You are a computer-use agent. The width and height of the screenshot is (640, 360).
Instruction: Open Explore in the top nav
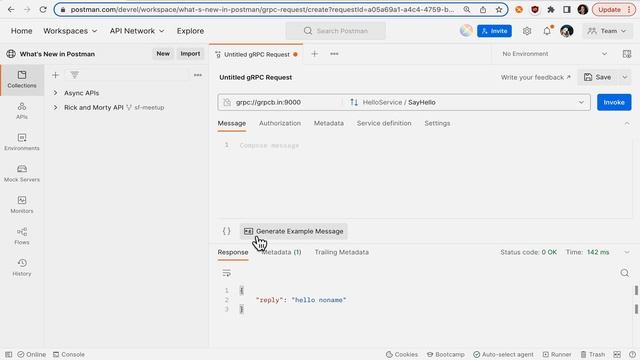[x=190, y=31]
